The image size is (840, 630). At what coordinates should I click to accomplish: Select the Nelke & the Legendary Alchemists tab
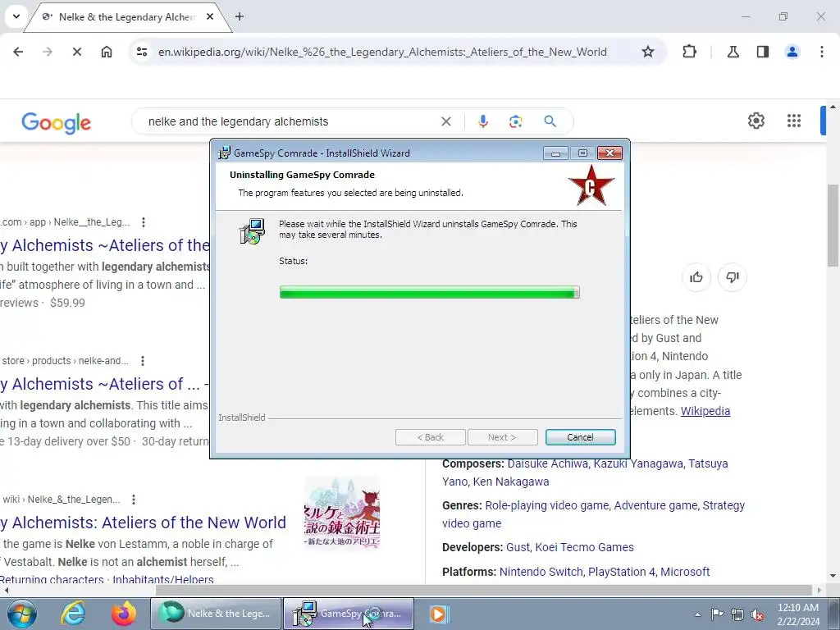(127, 17)
